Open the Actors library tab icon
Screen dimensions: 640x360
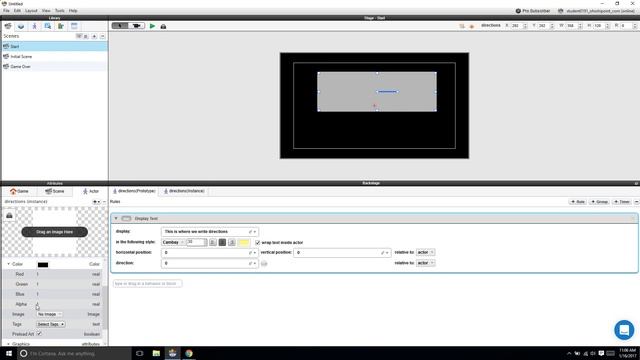[x=34, y=26]
